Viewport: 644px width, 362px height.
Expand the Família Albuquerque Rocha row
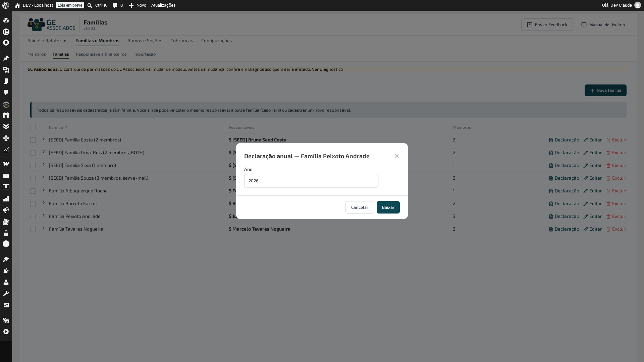[44, 190]
